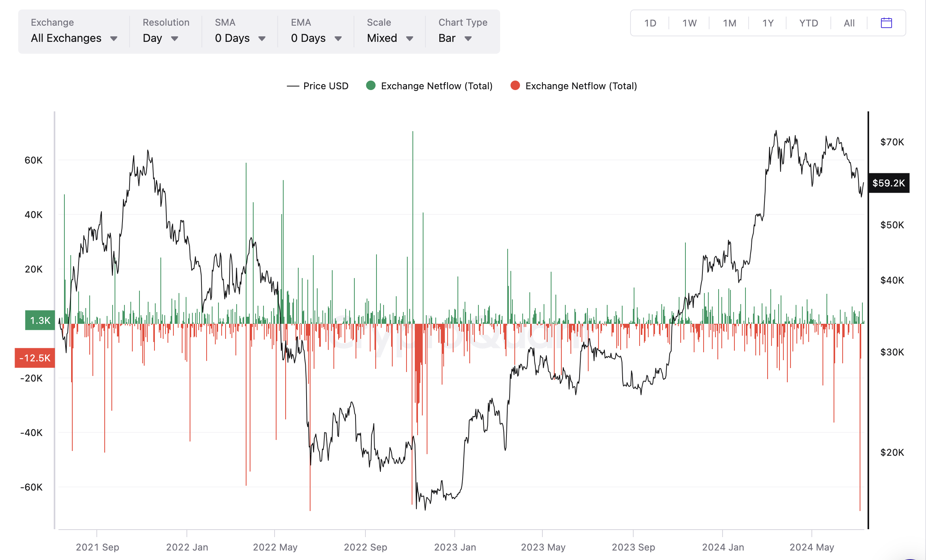Screen dimensions: 926x560
Task: Click the 40K netflow axis label
Action: point(33,214)
